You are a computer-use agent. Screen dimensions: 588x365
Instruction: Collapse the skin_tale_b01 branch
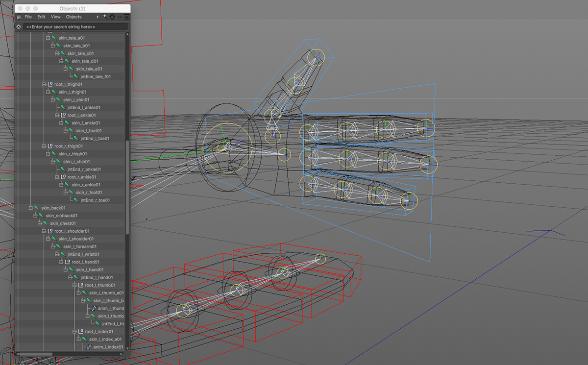[52, 46]
